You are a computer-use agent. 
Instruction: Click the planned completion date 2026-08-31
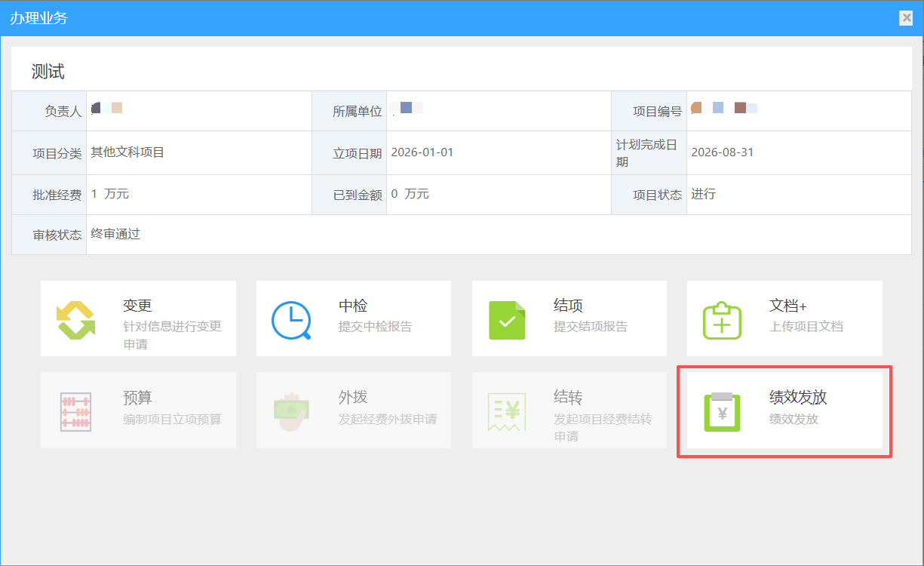722,152
